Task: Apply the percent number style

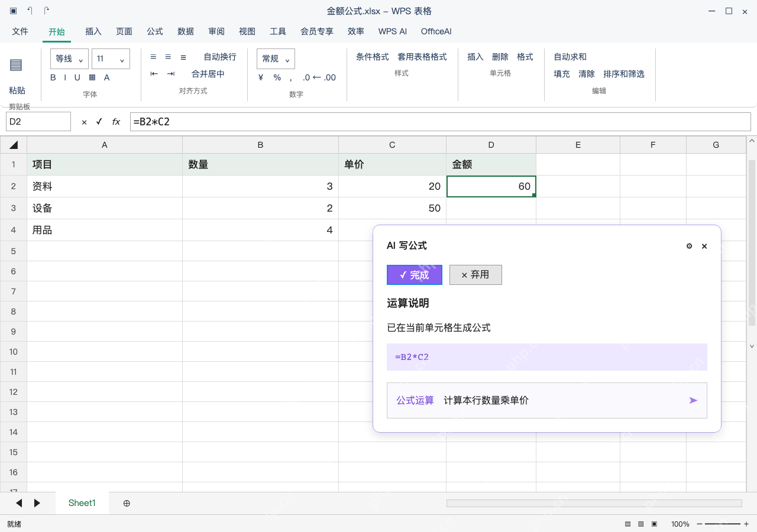Action: pos(277,77)
